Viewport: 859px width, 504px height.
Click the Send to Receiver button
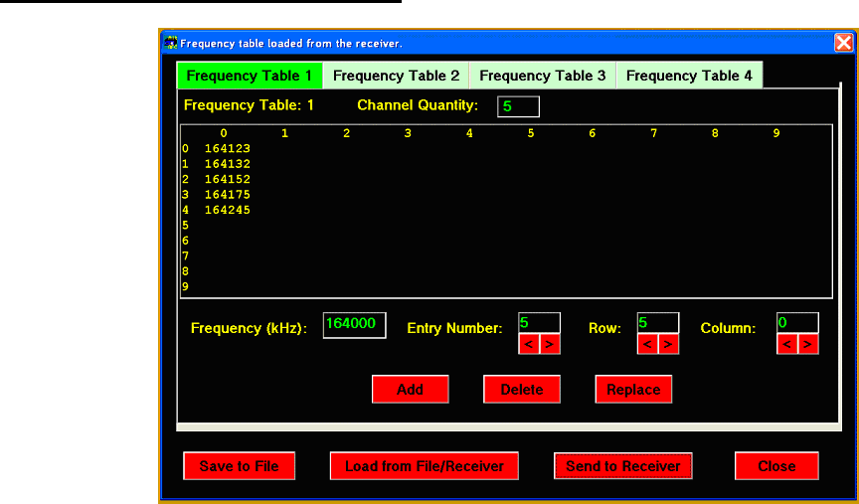tap(623, 465)
